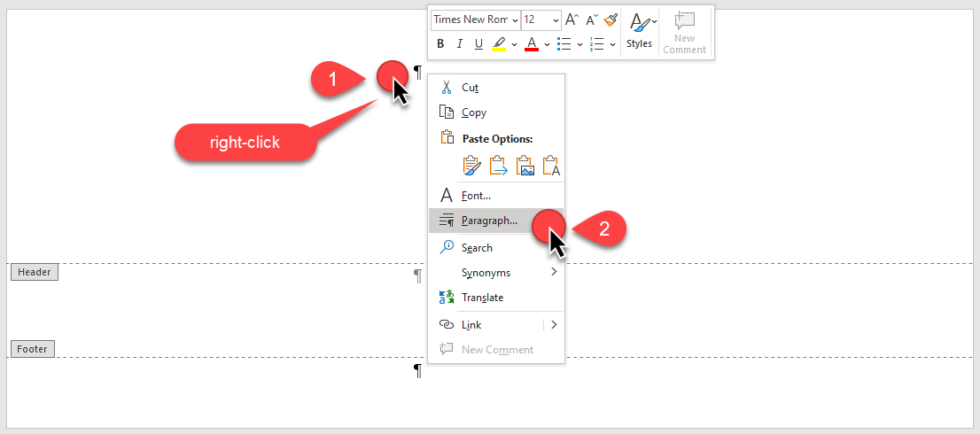This screenshot has height=434, width=980.
Task: Apply bullet list formatting
Action: tap(564, 43)
